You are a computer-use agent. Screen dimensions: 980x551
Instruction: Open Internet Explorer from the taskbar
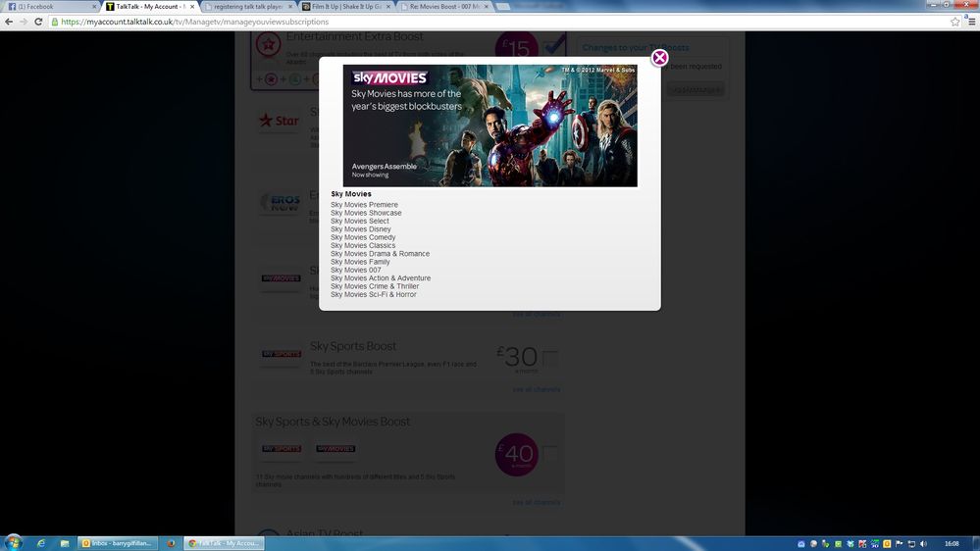point(41,542)
